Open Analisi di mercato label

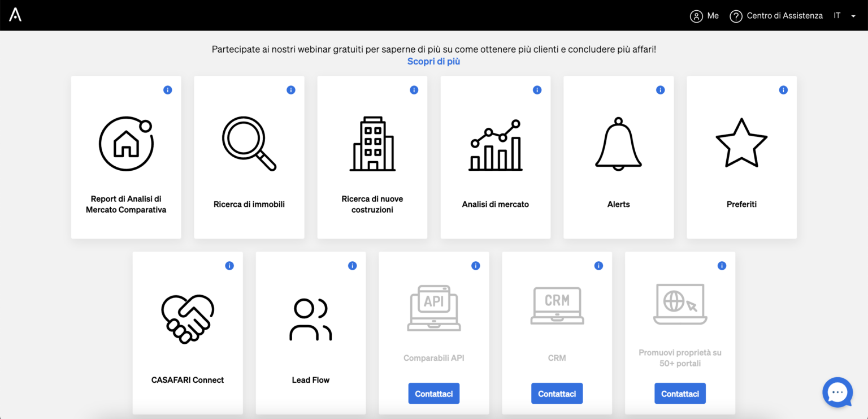pyautogui.click(x=496, y=204)
